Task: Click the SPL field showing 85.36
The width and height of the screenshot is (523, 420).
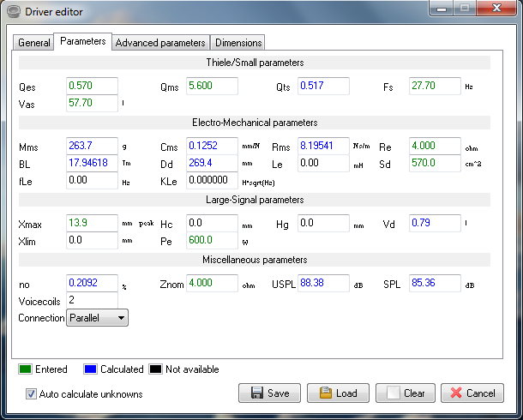Action: coord(435,283)
